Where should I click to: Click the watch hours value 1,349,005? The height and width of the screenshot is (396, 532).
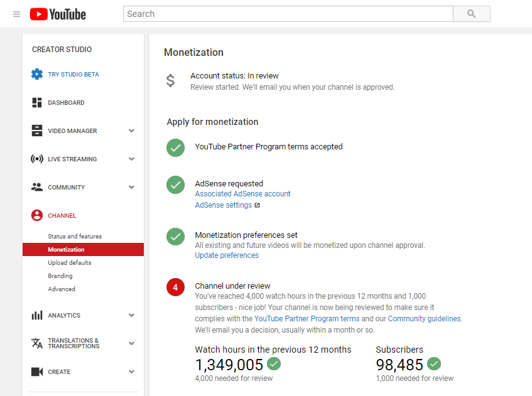coord(229,365)
